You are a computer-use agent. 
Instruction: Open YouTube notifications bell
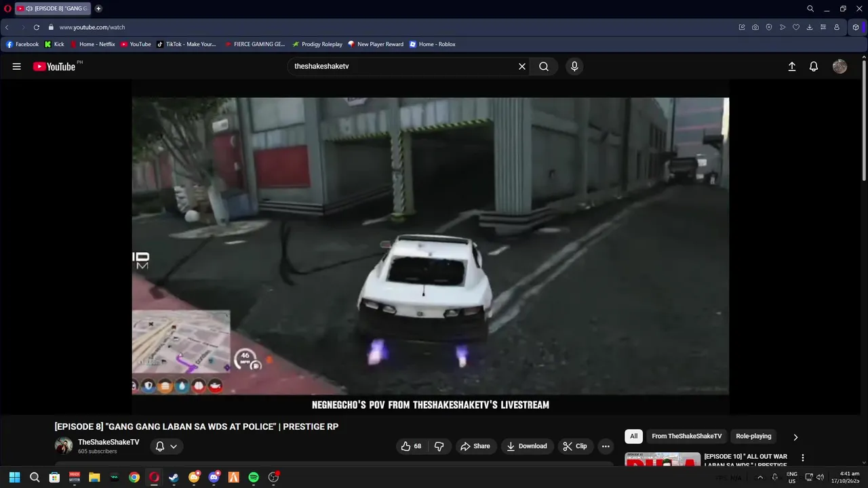[814, 66]
